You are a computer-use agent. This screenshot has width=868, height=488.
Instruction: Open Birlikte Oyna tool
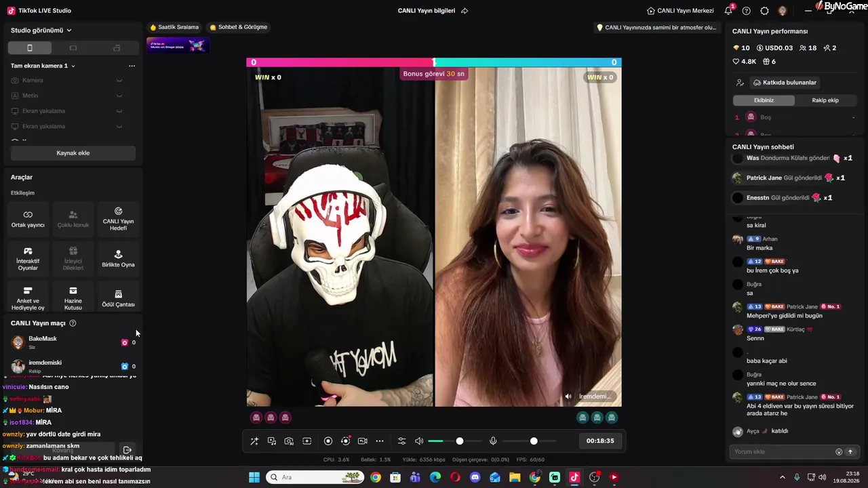tap(118, 258)
